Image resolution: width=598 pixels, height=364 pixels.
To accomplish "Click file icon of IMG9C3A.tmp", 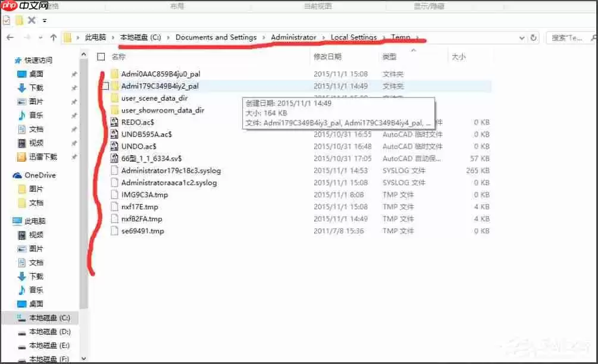I will 114,194.
